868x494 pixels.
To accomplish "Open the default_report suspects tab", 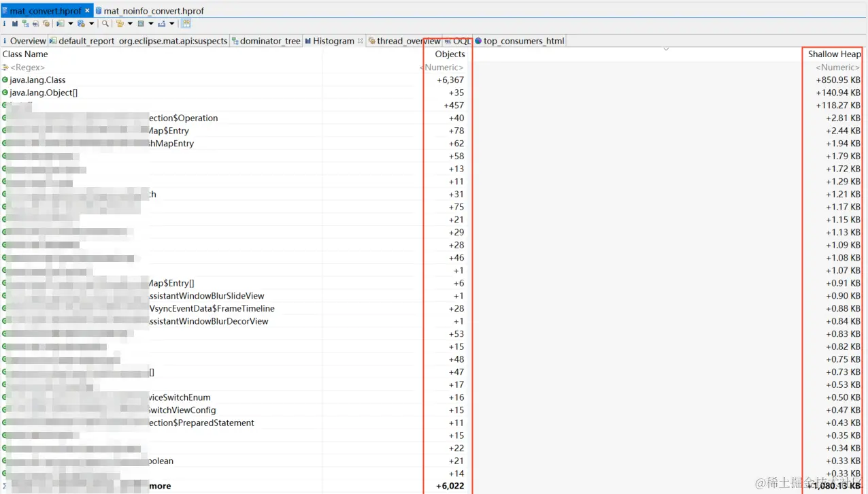I will pos(138,41).
